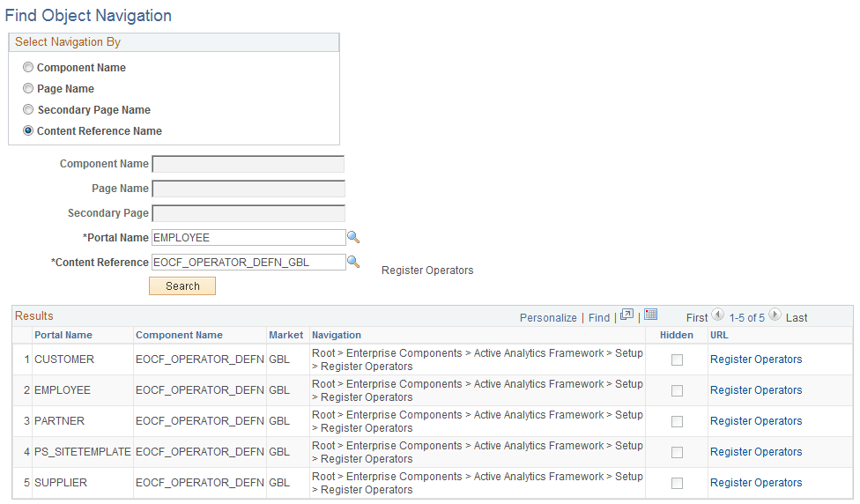Select PS_SITETEMPLATE portal name cell

pyautogui.click(x=82, y=451)
